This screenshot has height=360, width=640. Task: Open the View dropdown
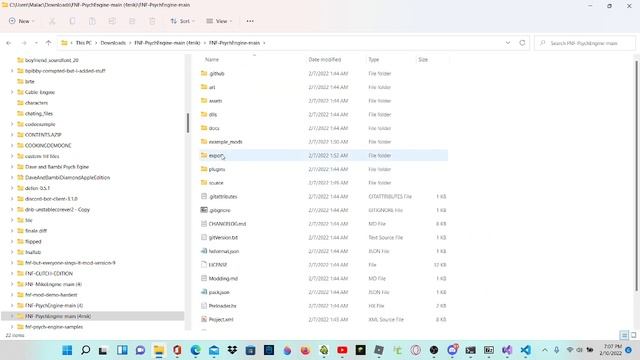pyautogui.click(x=219, y=21)
